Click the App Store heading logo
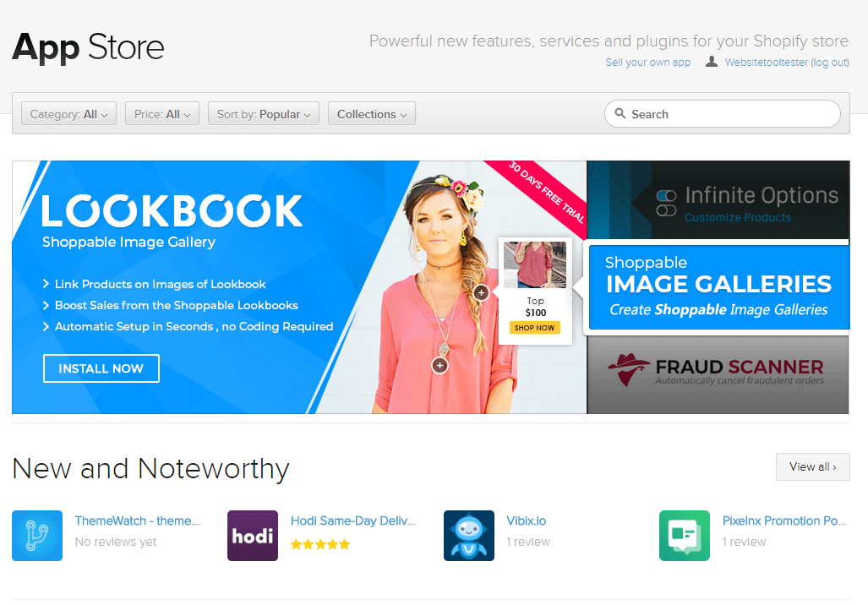This screenshot has width=868, height=605. (89, 47)
